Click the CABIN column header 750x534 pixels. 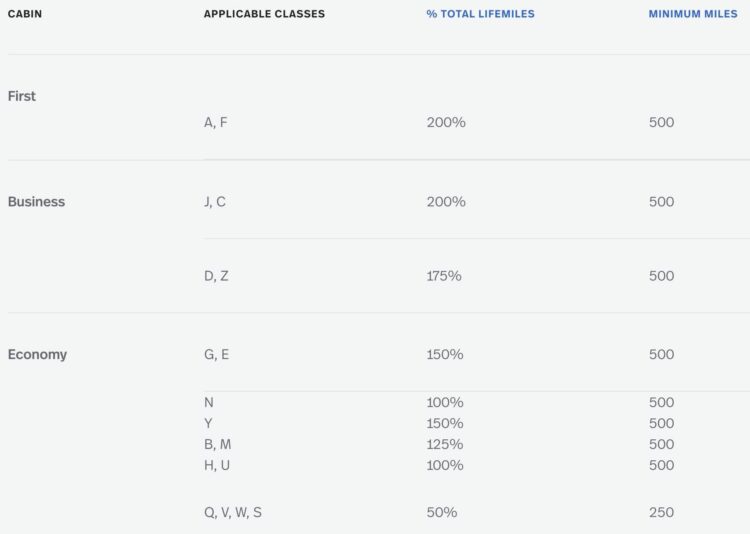(x=25, y=14)
